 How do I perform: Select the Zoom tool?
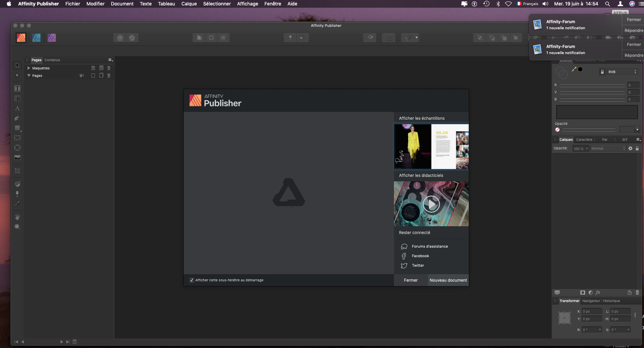[x=17, y=227]
